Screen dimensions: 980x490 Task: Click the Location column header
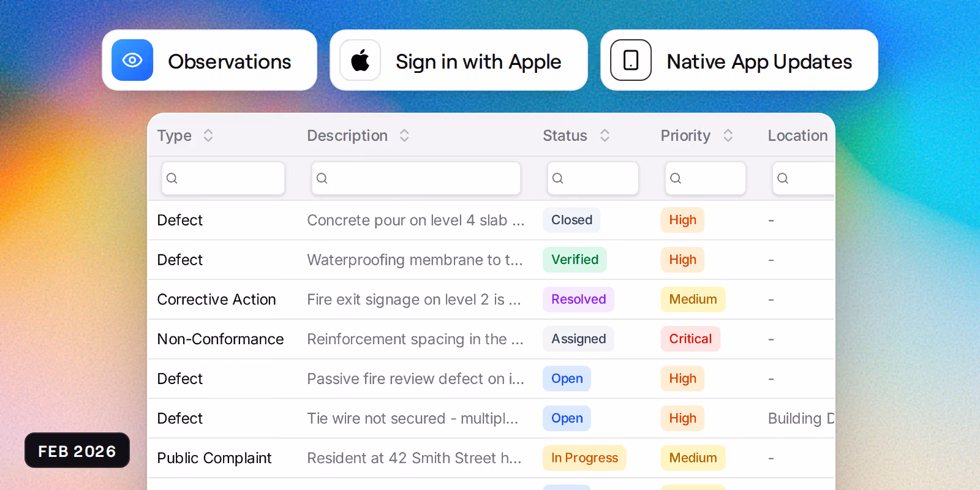797,135
